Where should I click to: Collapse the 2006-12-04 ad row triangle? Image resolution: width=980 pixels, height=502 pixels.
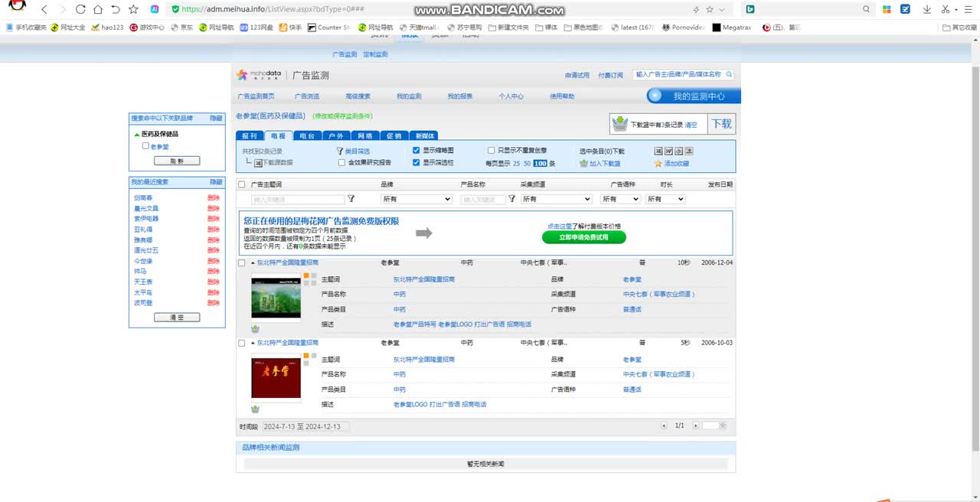click(253, 262)
